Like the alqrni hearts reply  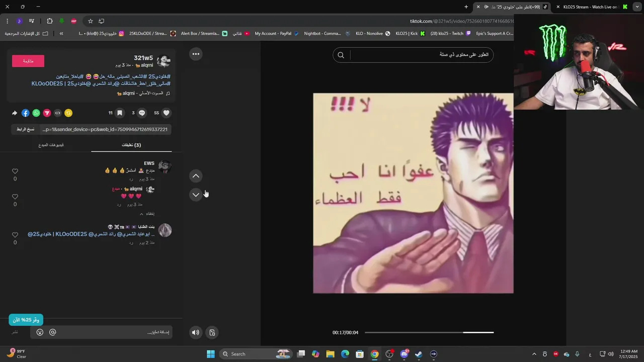pyautogui.click(x=15, y=197)
